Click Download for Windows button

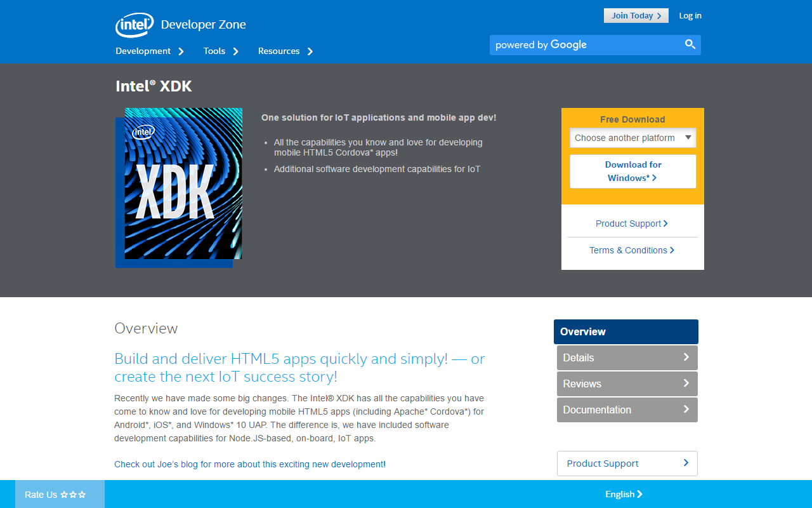click(x=633, y=171)
